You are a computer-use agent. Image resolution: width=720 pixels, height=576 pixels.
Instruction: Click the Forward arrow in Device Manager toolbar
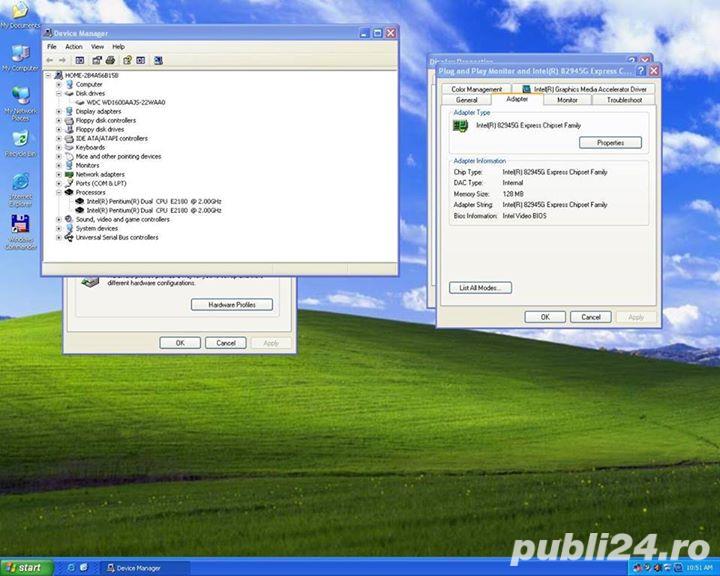[x=62, y=60]
